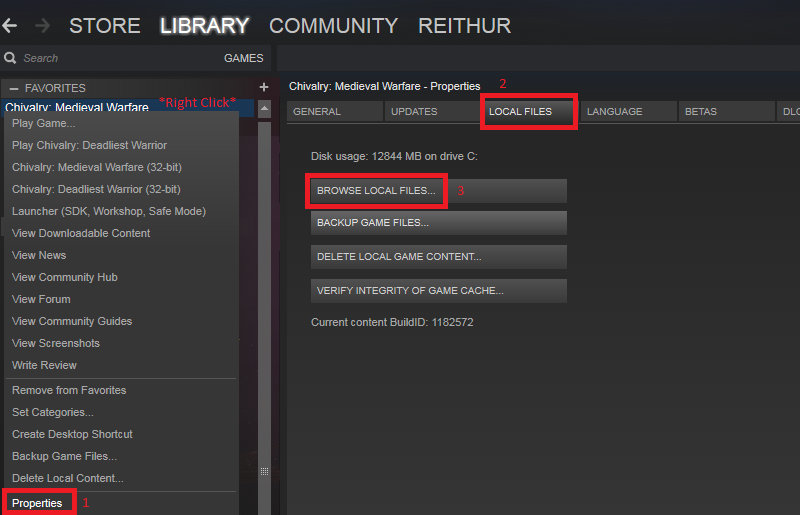Click VERIFY INTEGRITY OF GAME CACHE button
The height and width of the screenshot is (515, 800).
click(439, 290)
